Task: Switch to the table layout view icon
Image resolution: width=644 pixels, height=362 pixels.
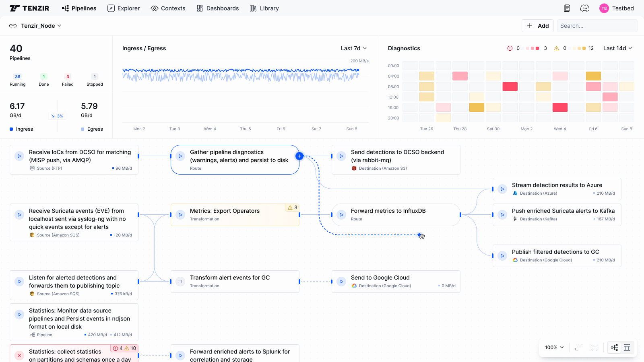Action: 627,347
